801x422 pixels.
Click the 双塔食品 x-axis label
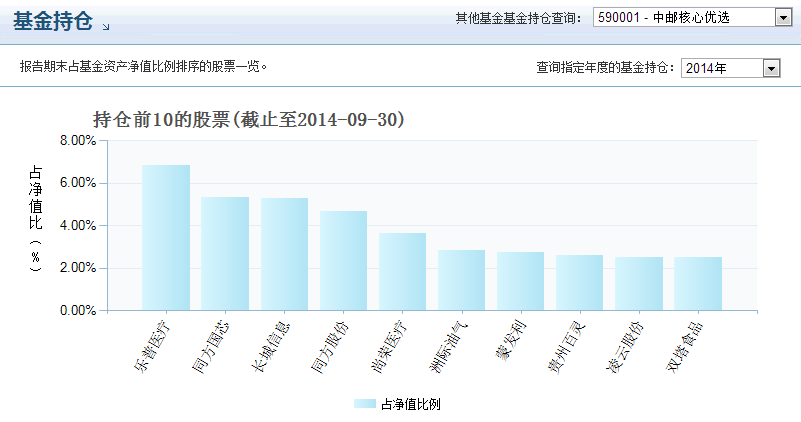[x=683, y=345]
